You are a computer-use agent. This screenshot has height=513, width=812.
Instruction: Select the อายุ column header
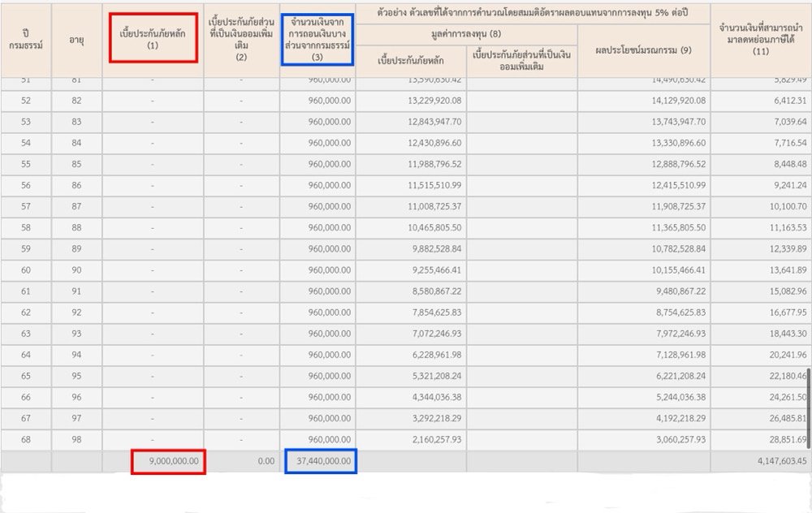point(77,40)
